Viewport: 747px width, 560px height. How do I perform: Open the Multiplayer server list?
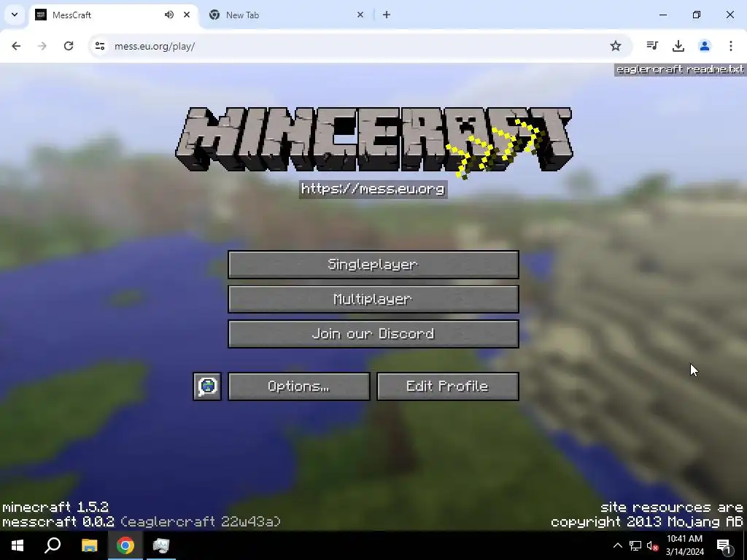[373, 299]
